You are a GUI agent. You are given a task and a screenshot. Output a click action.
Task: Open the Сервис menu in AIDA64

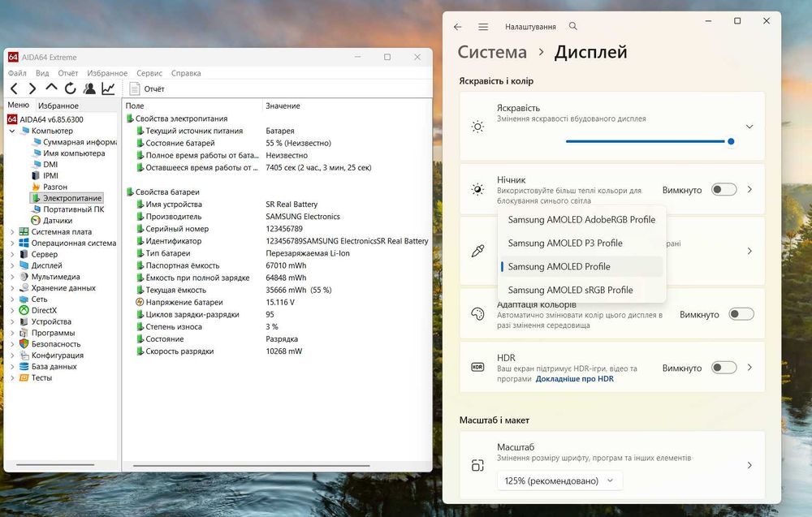coord(149,73)
